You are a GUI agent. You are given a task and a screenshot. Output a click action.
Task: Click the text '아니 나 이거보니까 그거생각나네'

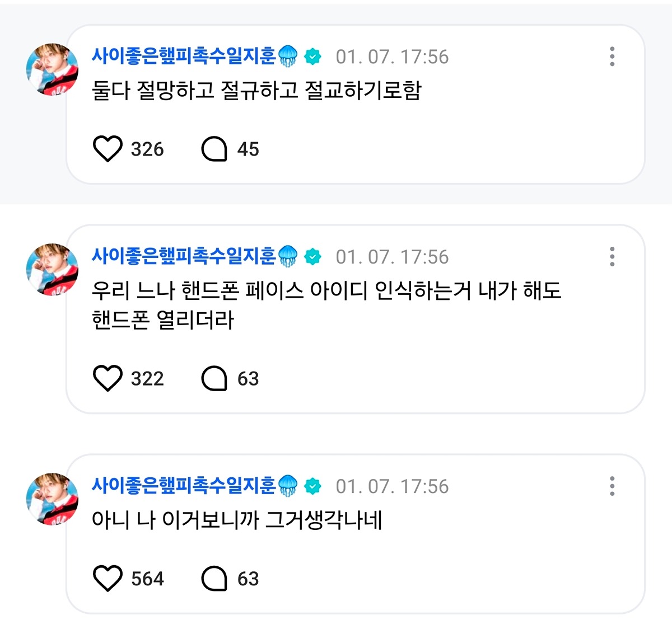(x=237, y=520)
